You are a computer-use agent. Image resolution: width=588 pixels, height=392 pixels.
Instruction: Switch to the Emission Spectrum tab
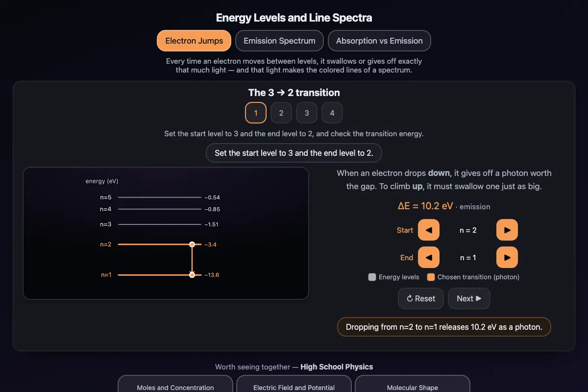(x=279, y=41)
